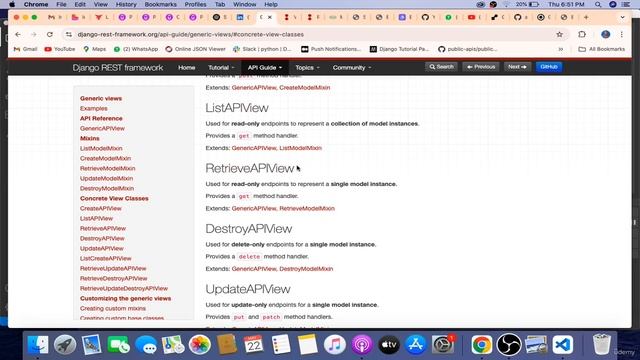Viewport: 640px width, 360px height.
Task: Open Chrome three-dot menu
Action: [622, 35]
